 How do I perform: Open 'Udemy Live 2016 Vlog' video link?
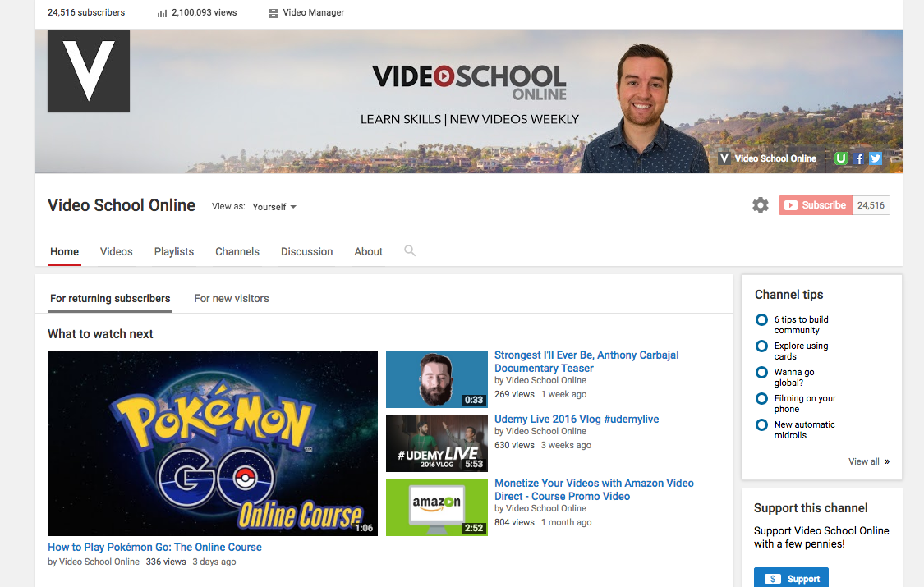pos(577,420)
